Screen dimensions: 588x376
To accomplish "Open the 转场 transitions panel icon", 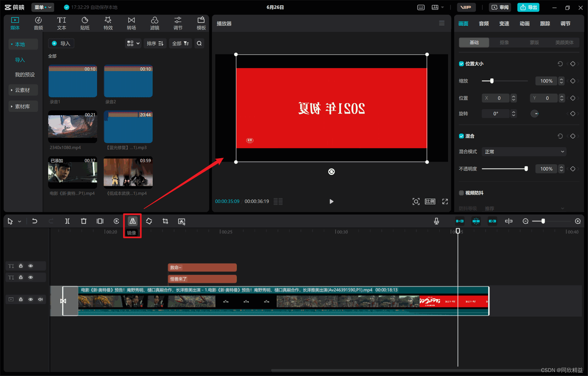I will click(x=131, y=23).
